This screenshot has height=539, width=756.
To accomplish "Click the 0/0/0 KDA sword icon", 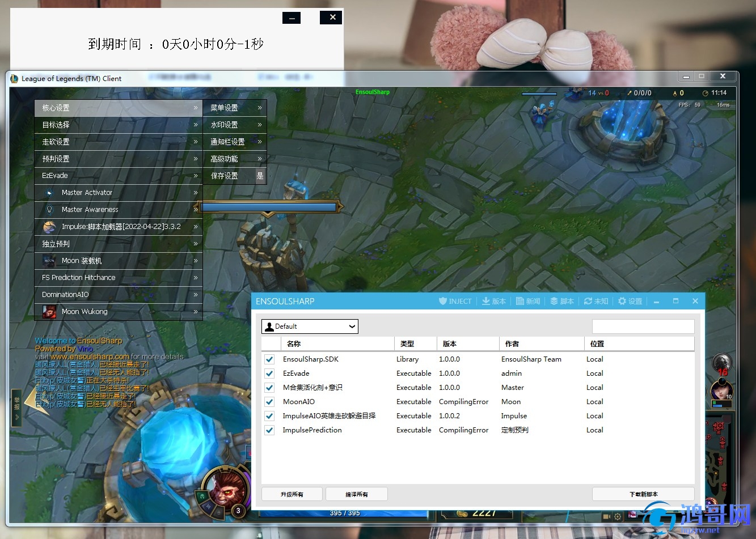I will pyautogui.click(x=629, y=93).
